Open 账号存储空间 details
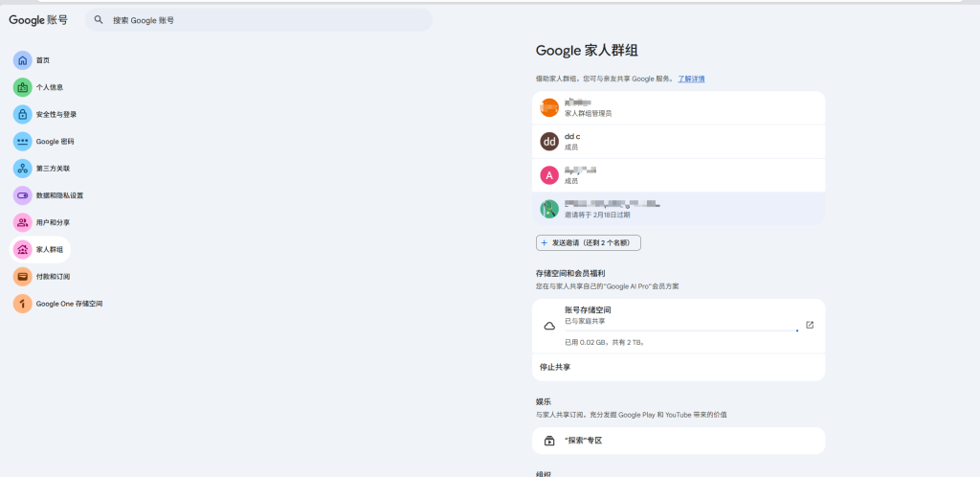 click(x=679, y=326)
